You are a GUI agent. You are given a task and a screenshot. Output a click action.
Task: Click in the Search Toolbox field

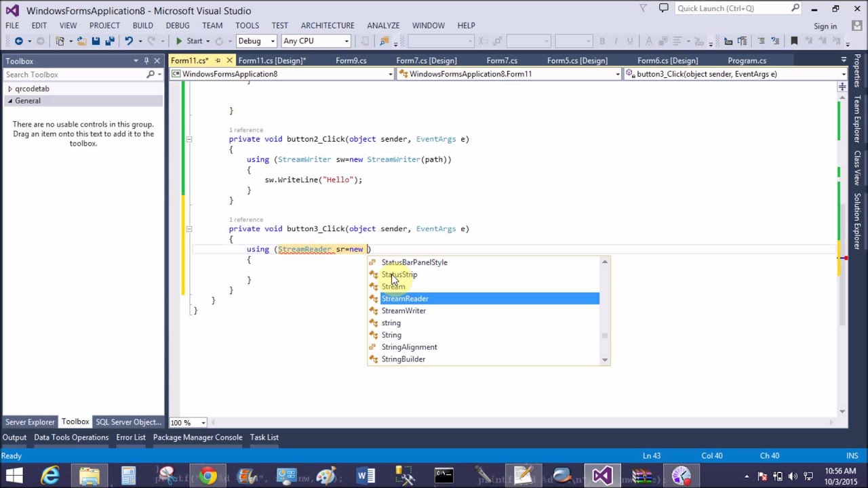click(73, 75)
